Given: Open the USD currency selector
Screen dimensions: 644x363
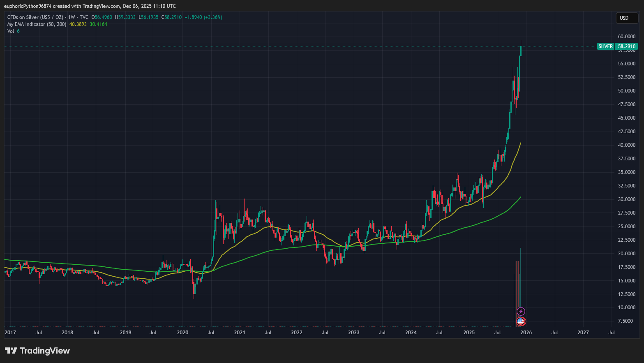Looking at the screenshot, I should coord(626,18).
